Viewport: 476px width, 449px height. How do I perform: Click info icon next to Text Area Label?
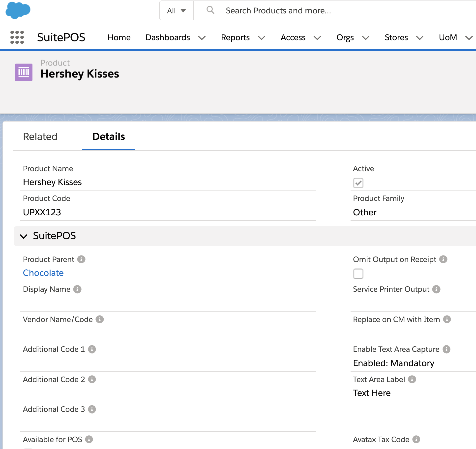(412, 379)
